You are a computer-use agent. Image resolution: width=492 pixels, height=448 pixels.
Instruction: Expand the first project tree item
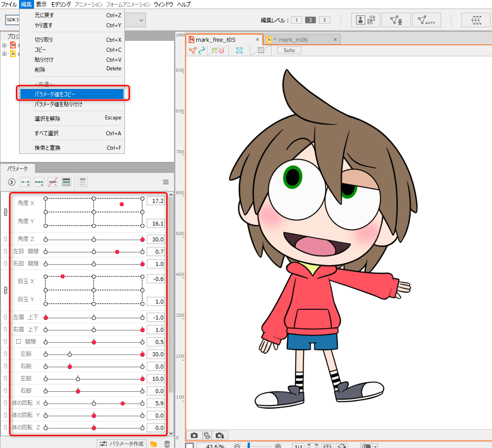5,45
